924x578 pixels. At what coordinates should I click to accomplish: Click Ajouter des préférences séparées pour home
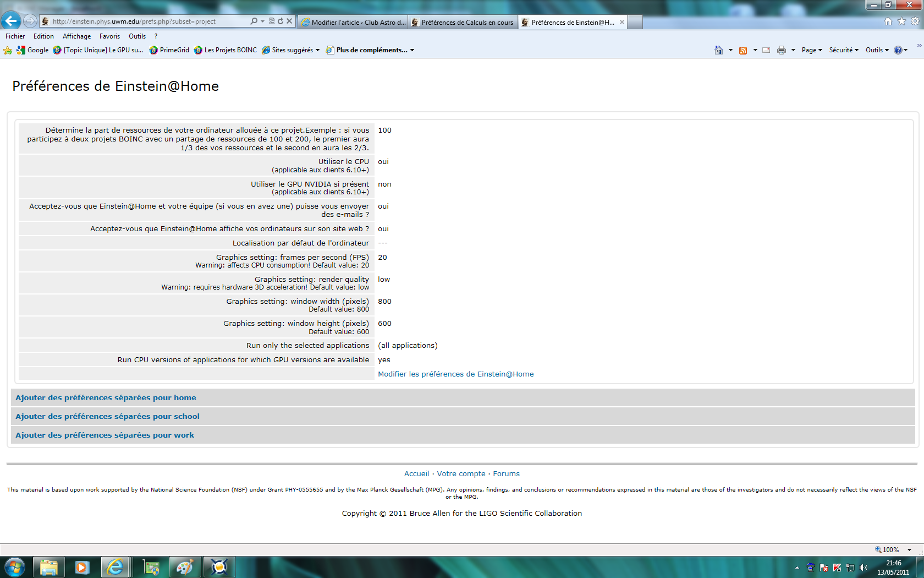tap(106, 398)
